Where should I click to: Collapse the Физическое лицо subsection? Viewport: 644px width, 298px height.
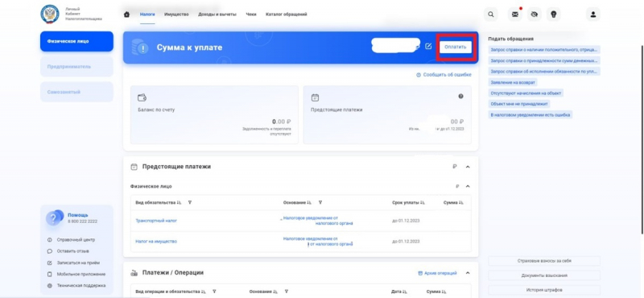click(x=468, y=187)
